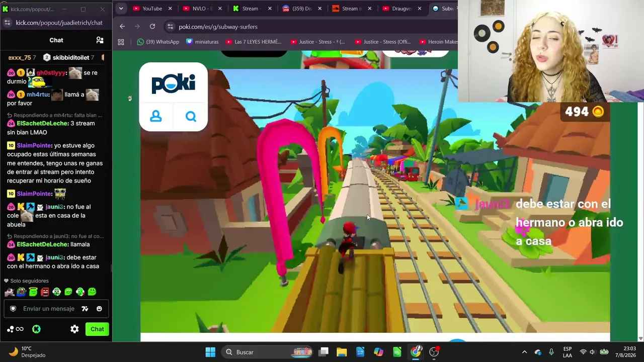Click top chatter skibbiditoilet
Image resolution: width=644 pixels, height=362 pixels.
click(69, 58)
